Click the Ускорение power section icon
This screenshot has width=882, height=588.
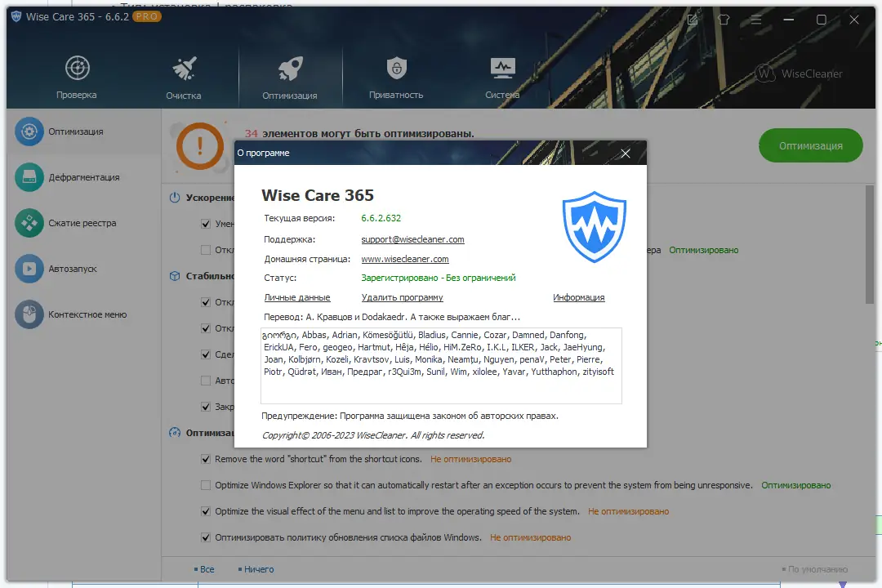pos(175,198)
